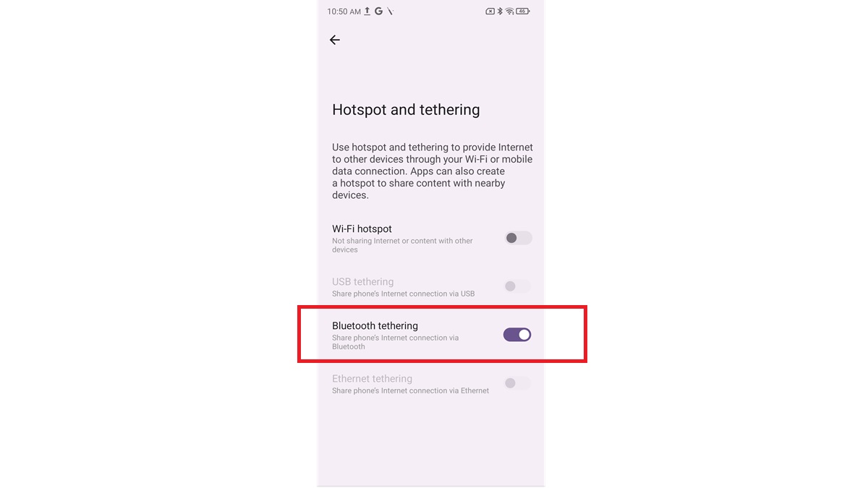Image resolution: width=868 pixels, height=488 pixels.
Task: Toggle the Ethernet tethering switch
Action: [x=518, y=383]
